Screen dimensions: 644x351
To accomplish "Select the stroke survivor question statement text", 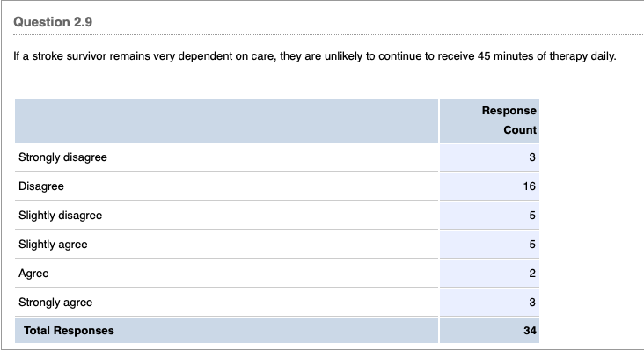I will (315, 55).
